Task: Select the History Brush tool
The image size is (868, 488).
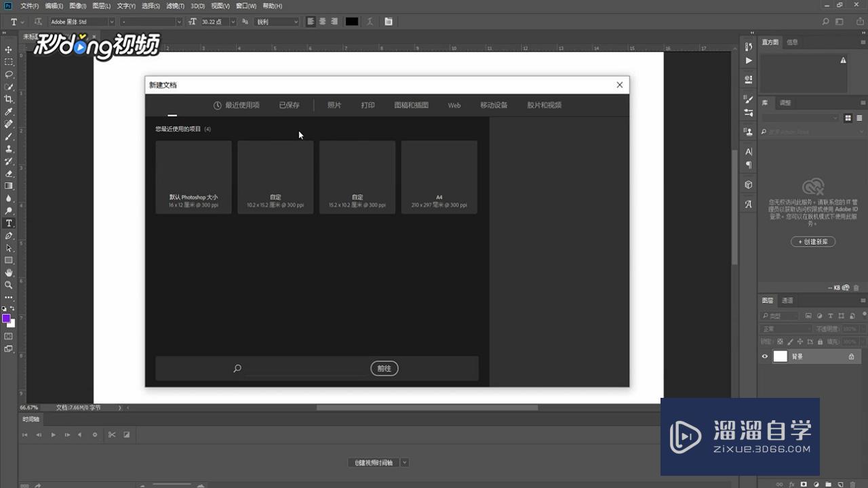Action: point(9,161)
